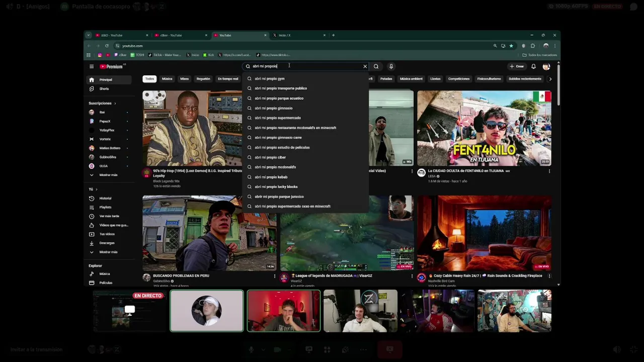644x362 pixels.
Task: Click the Crear button
Action: tap(517, 66)
